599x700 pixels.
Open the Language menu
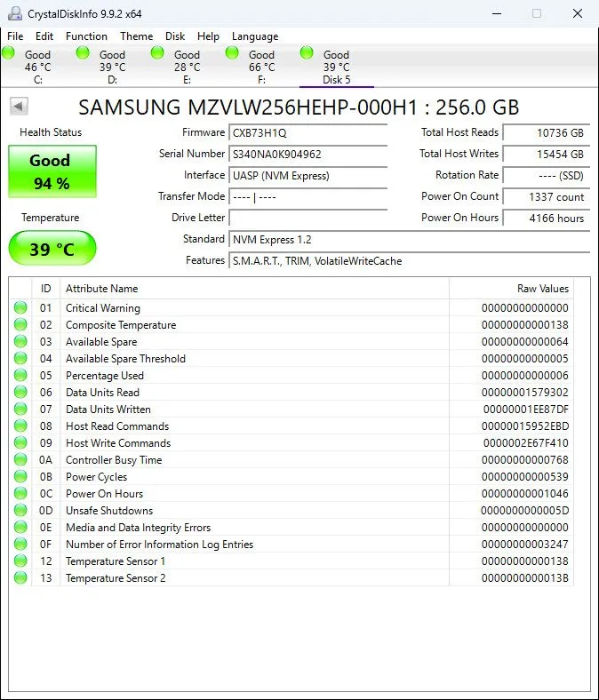tap(254, 36)
